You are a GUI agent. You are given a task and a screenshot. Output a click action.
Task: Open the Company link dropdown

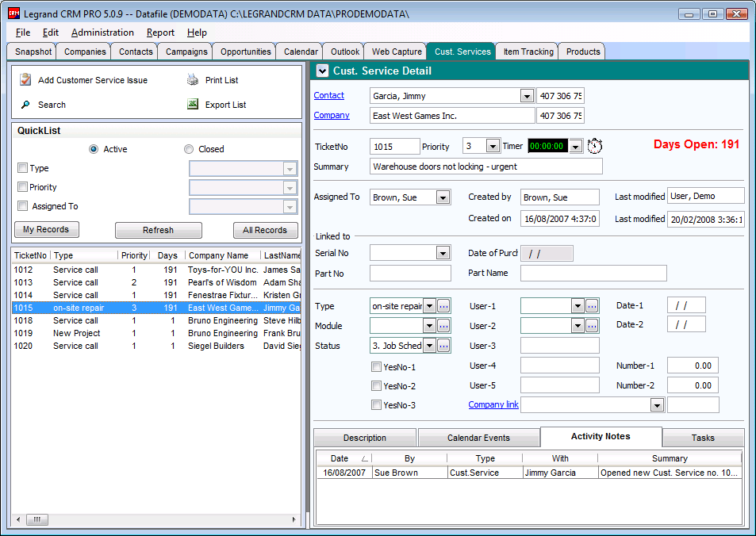click(657, 405)
